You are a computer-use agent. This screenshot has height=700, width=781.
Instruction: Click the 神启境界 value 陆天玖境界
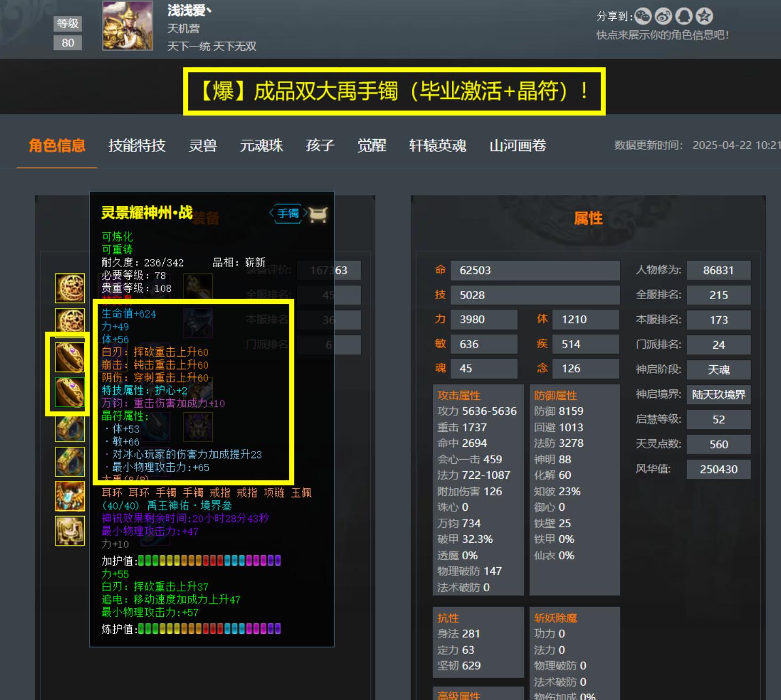point(719,395)
